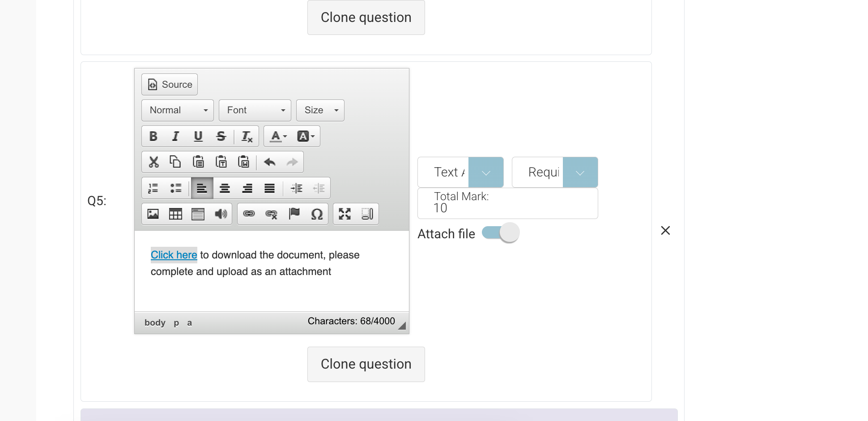
Task: Open the insert link dialog
Action: pyautogui.click(x=249, y=214)
